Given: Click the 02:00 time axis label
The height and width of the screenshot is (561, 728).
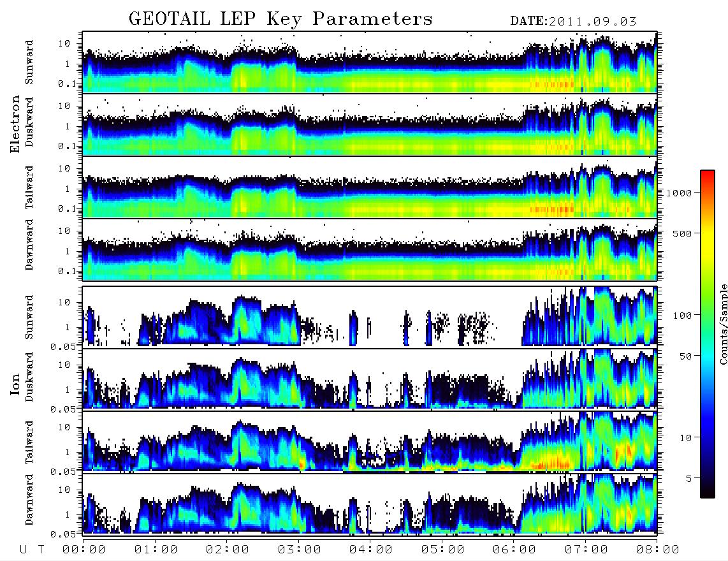Looking at the screenshot, I should [x=228, y=550].
